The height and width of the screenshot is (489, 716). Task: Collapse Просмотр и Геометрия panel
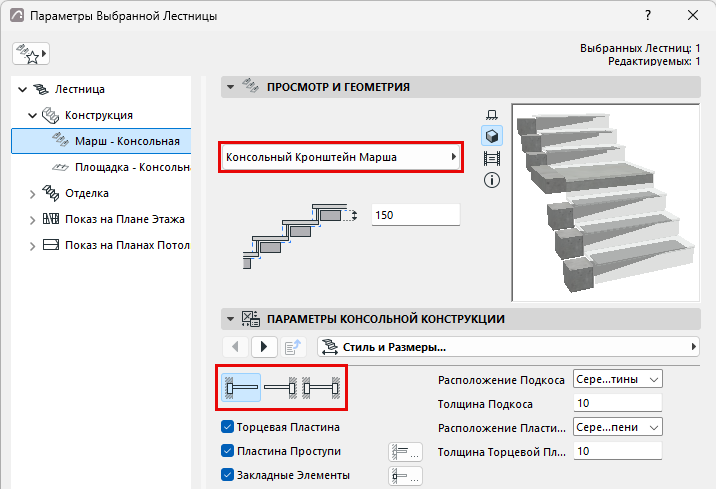[x=231, y=87]
